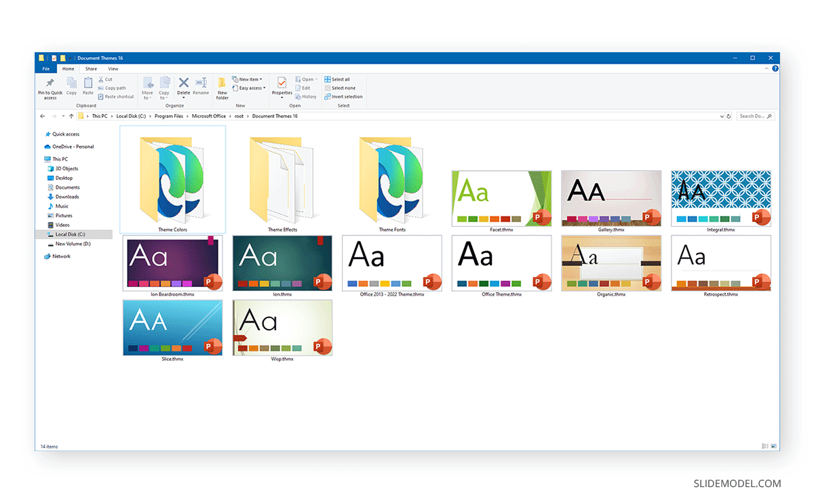Click the History icon in Open group
Screen dimensions: 814x504
306,96
